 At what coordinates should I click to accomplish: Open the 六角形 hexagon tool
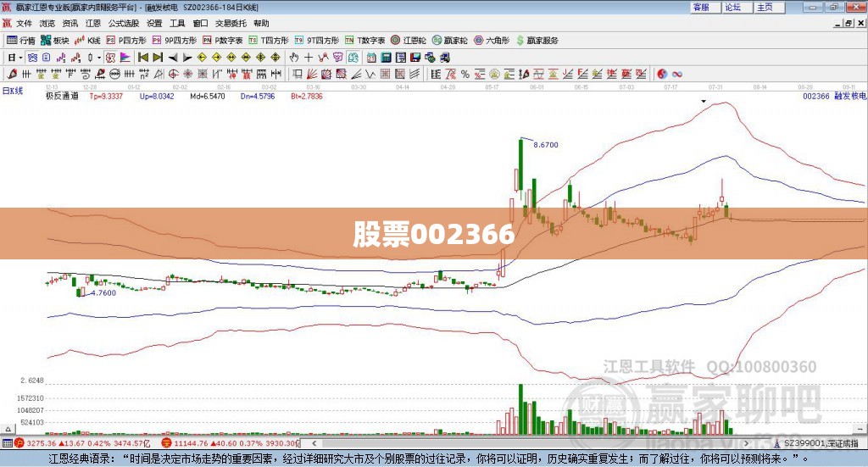pyautogui.click(x=492, y=41)
